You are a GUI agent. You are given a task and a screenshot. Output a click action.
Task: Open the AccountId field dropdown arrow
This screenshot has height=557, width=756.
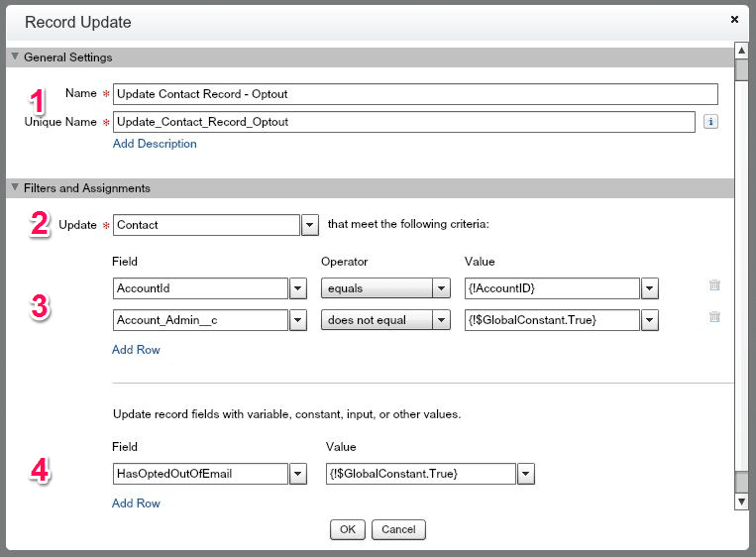tap(297, 288)
